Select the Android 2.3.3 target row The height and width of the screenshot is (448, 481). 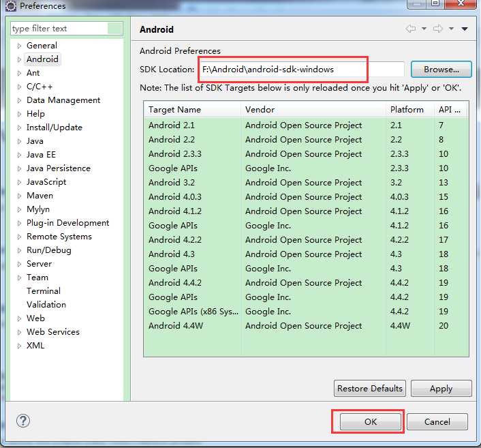306,154
